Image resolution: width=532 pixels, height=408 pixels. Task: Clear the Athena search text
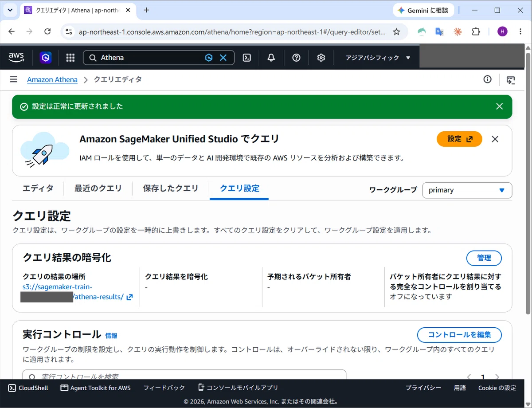coord(223,58)
